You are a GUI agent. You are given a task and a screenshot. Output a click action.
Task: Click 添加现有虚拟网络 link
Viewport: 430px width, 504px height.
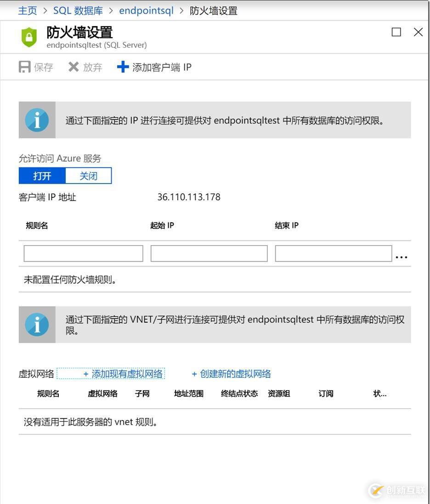(123, 374)
